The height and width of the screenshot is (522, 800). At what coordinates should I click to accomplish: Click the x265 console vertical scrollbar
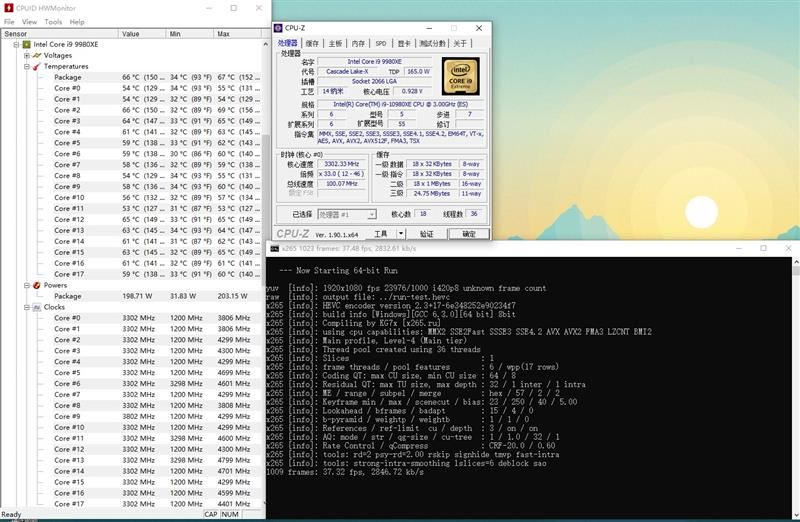(795, 388)
